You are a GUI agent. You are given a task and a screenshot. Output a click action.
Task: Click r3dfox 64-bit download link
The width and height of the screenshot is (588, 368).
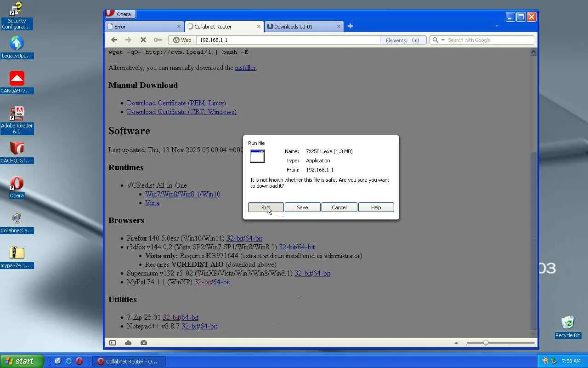pyautogui.click(x=306, y=247)
